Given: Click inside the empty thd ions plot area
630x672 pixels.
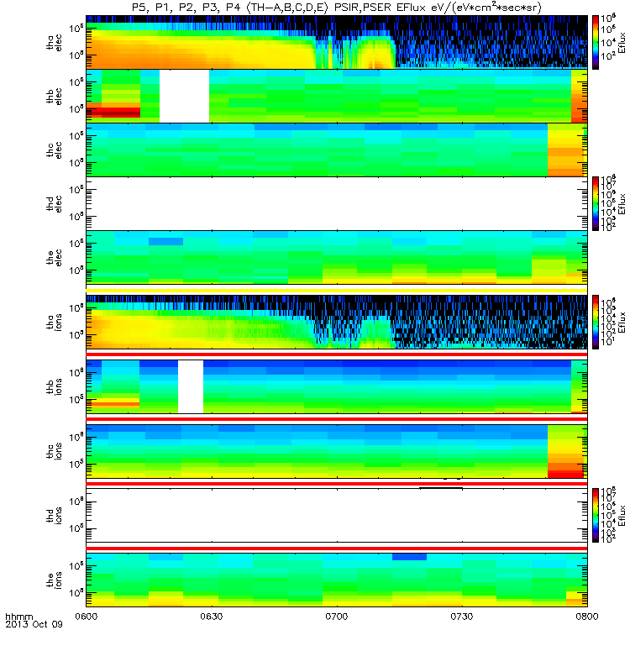Looking at the screenshot, I should [x=337, y=515].
